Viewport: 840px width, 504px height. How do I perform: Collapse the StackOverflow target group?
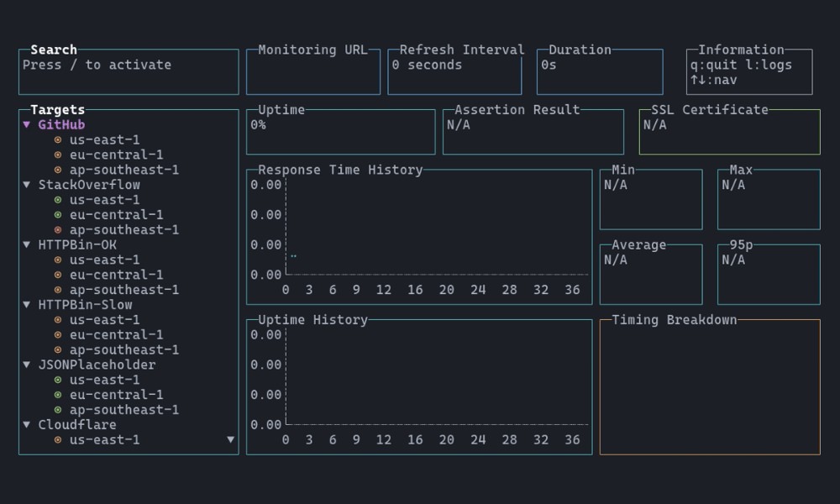[x=25, y=185]
